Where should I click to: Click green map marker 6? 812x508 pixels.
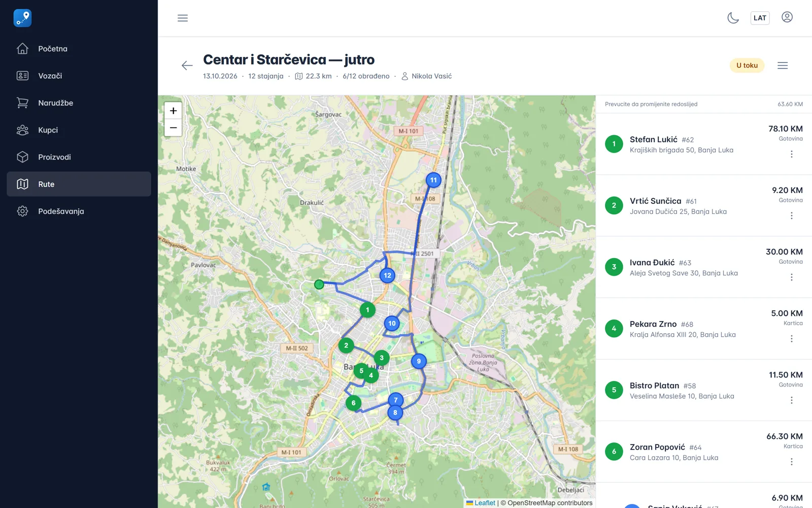point(353,403)
